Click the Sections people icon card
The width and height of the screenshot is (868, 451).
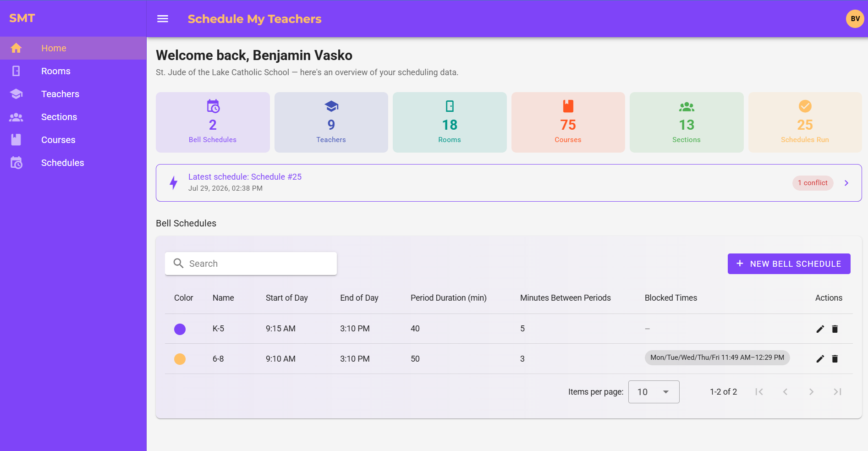tap(687, 122)
